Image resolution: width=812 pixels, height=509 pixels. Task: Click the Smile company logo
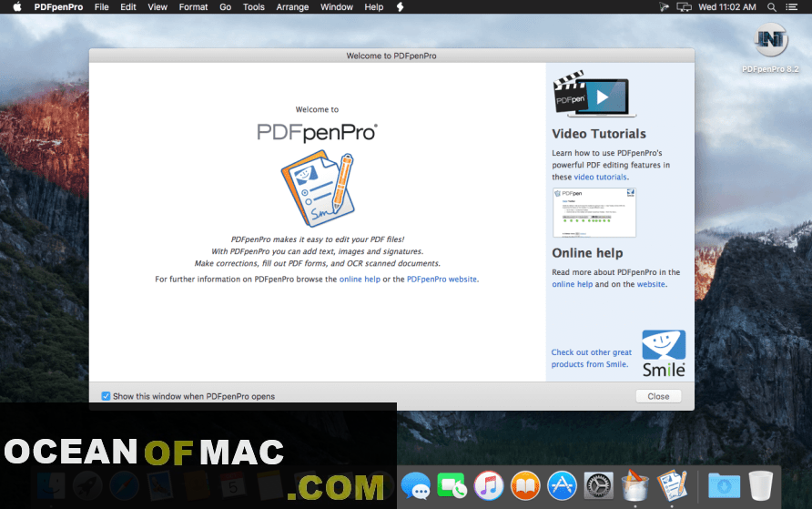664,353
